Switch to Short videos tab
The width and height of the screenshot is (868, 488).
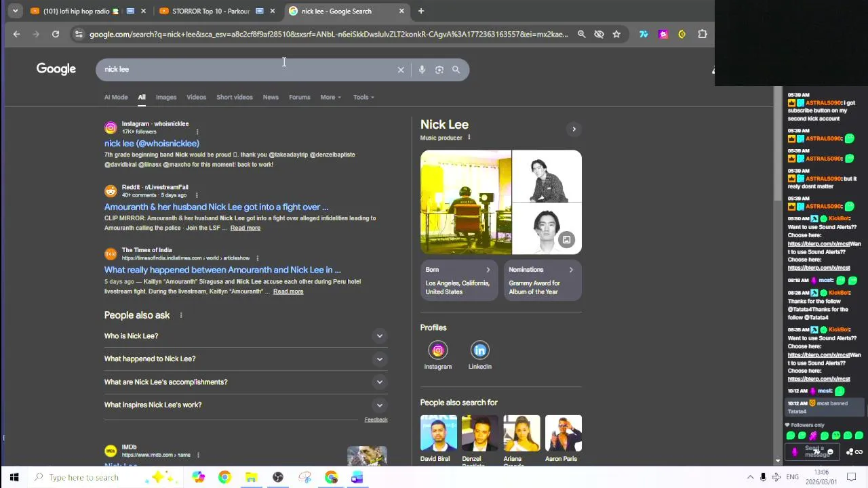[x=235, y=97]
